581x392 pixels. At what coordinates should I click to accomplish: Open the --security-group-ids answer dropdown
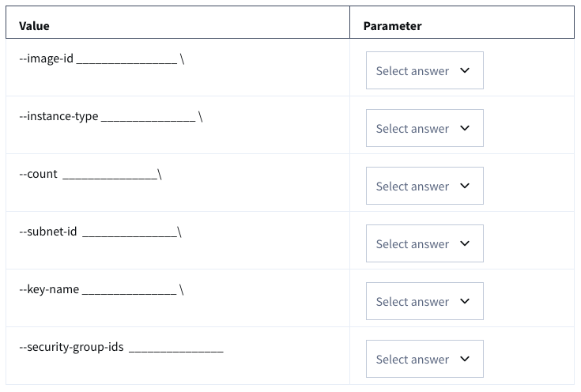(x=424, y=360)
